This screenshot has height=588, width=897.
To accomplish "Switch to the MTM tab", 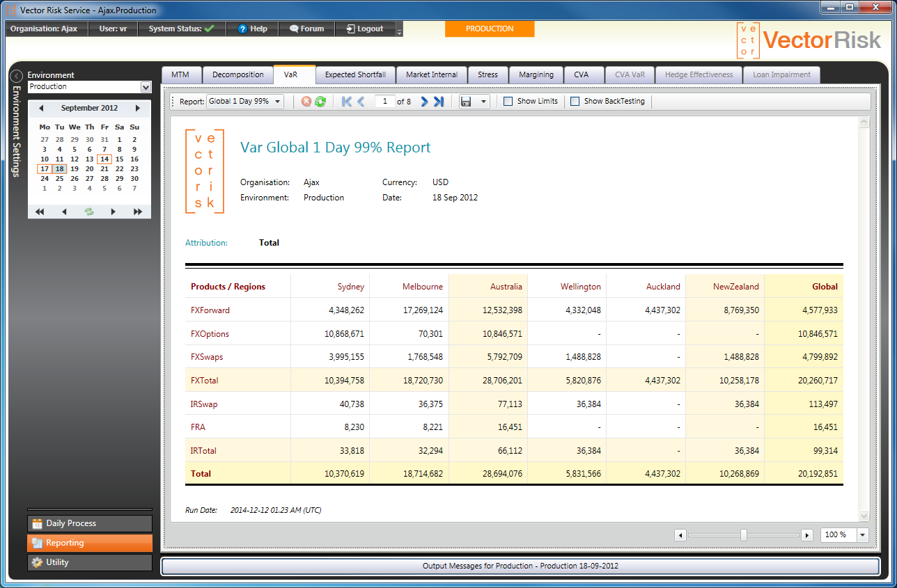I will (x=180, y=74).
